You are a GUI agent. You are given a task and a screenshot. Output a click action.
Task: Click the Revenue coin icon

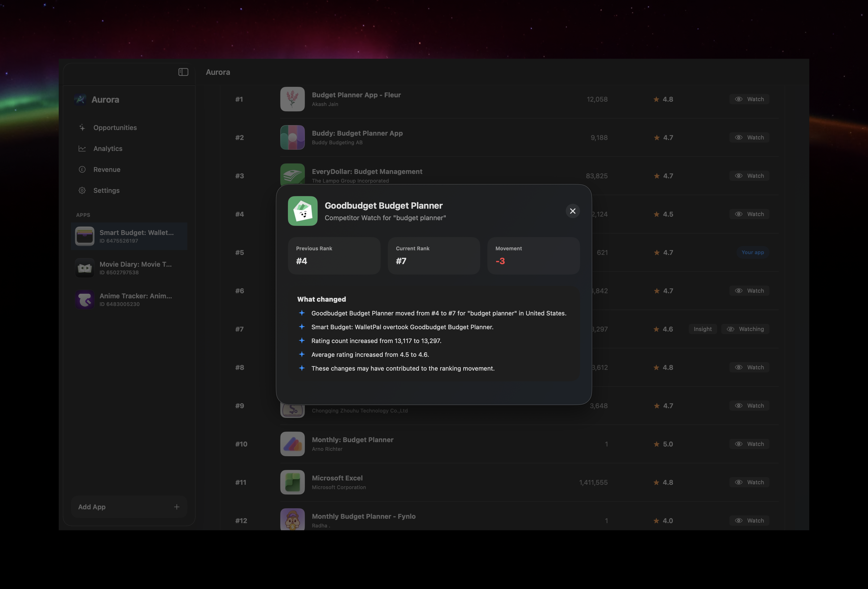(82, 169)
